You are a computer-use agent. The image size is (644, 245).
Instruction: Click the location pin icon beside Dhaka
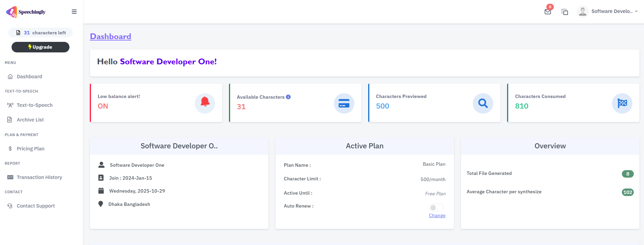coord(101,204)
